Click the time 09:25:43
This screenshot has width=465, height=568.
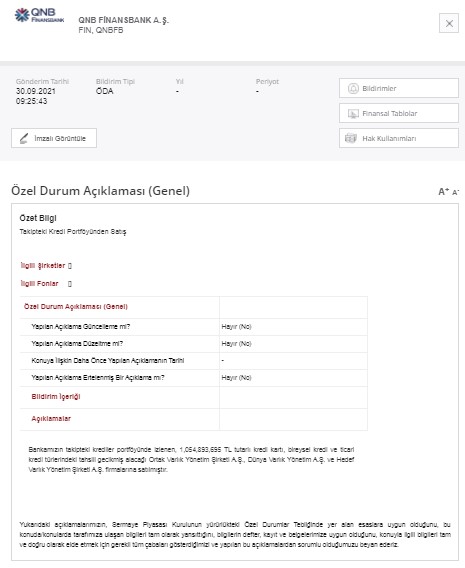tap(31, 101)
